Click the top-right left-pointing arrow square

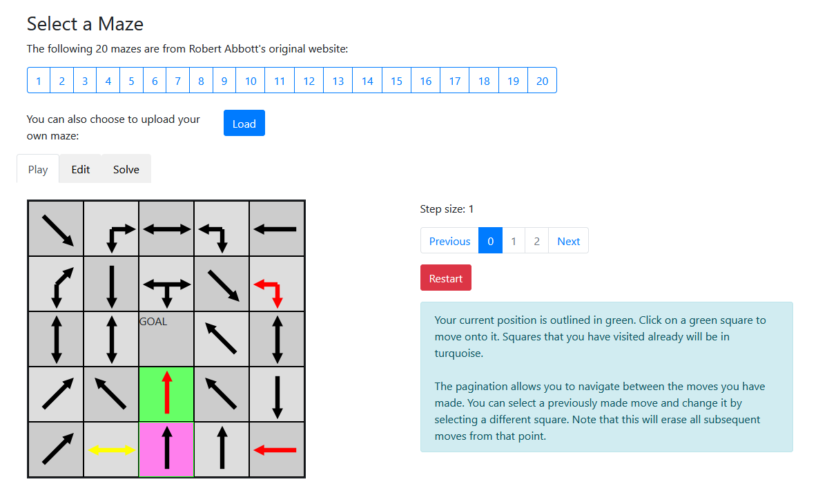click(277, 229)
